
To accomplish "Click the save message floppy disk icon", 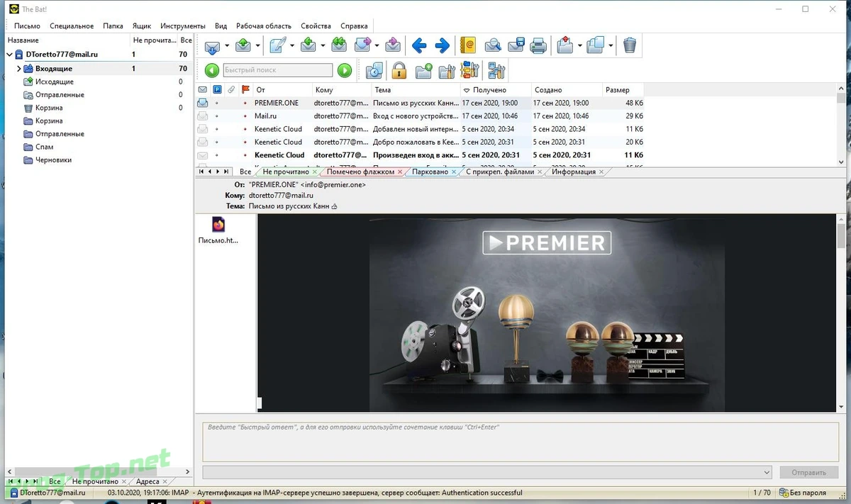I will pyautogui.click(x=516, y=46).
